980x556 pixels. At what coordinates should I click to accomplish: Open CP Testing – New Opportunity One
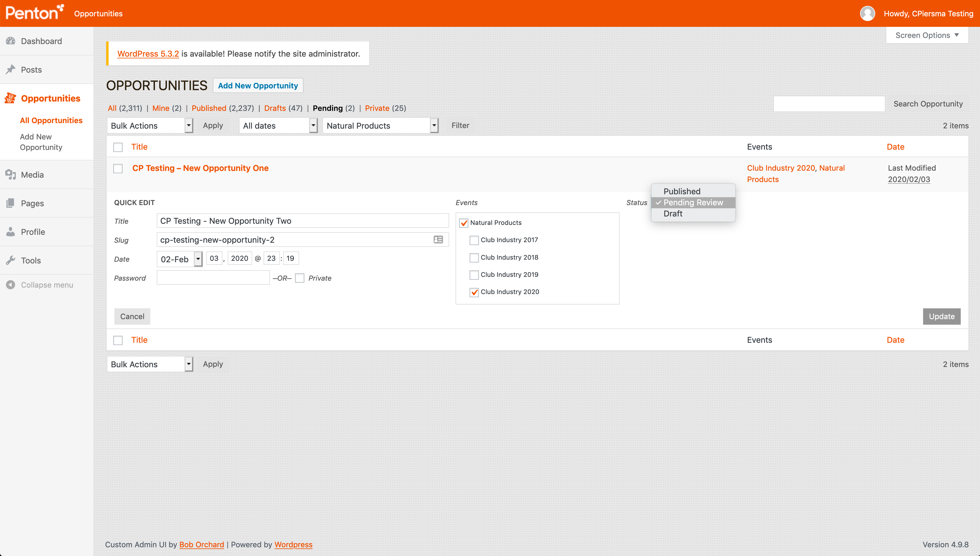[x=200, y=168]
